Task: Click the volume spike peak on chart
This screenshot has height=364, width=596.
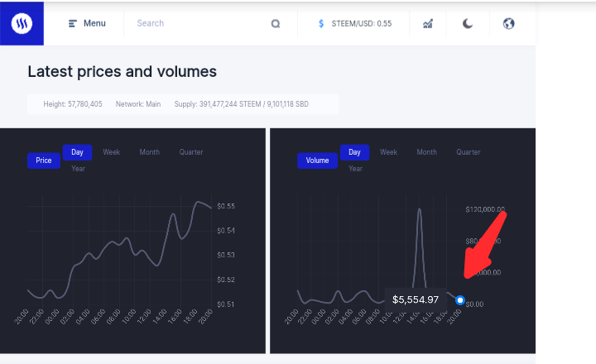Action: (419, 209)
